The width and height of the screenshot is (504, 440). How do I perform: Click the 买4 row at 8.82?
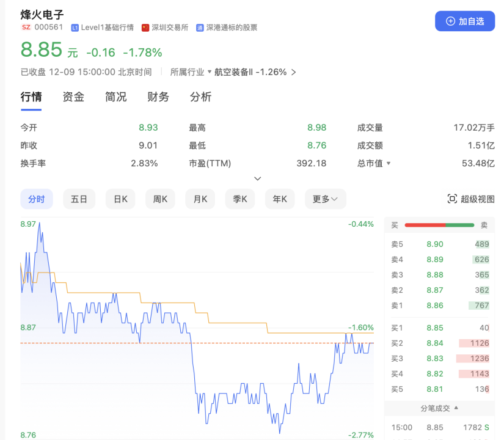(x=440, y=374)
